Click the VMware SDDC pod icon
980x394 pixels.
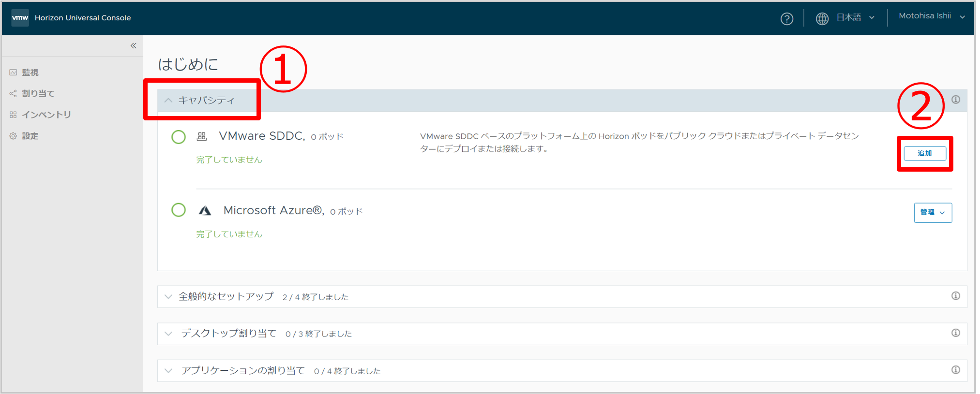pos(202,136)
